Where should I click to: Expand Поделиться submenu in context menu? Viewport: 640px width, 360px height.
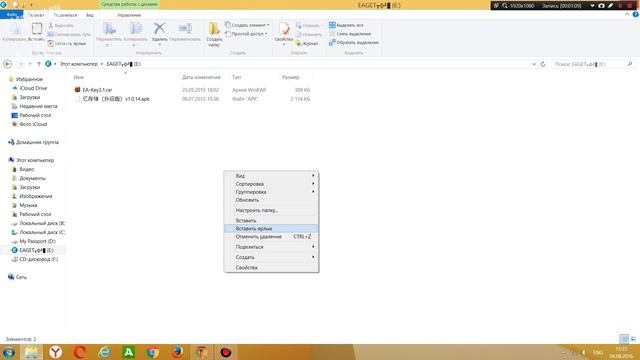point(271,247)
